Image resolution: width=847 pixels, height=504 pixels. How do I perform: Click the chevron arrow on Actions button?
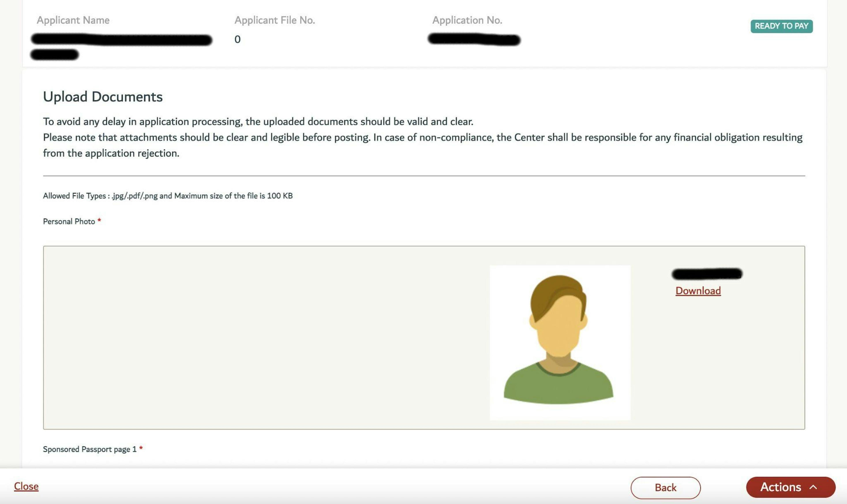click(813, 487)
